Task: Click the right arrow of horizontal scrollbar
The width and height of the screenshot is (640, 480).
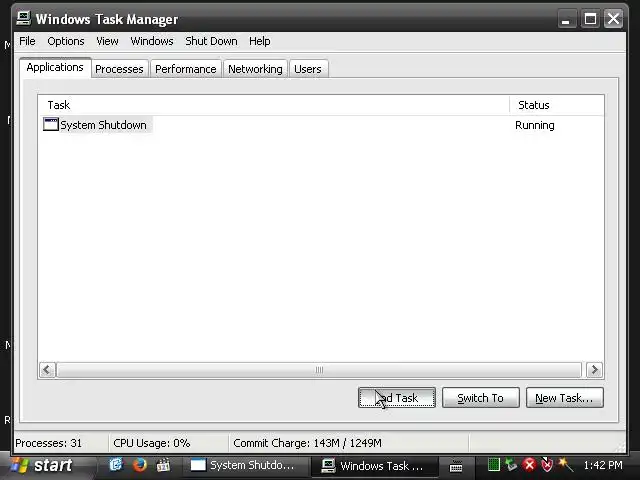Action: click(595, 370)
